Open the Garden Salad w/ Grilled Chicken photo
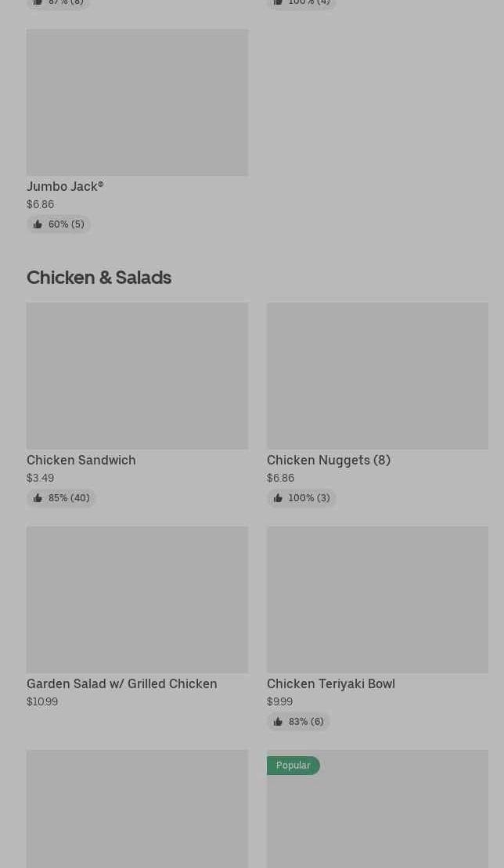 click(x=137, y=600)
